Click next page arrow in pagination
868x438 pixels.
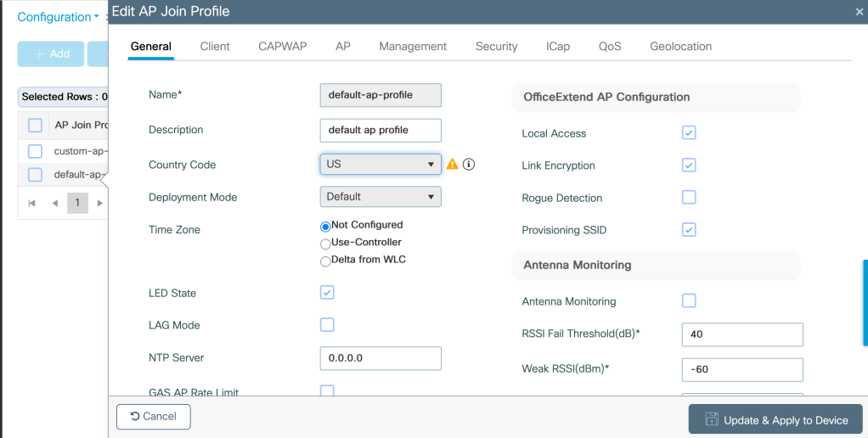(100, 203)
